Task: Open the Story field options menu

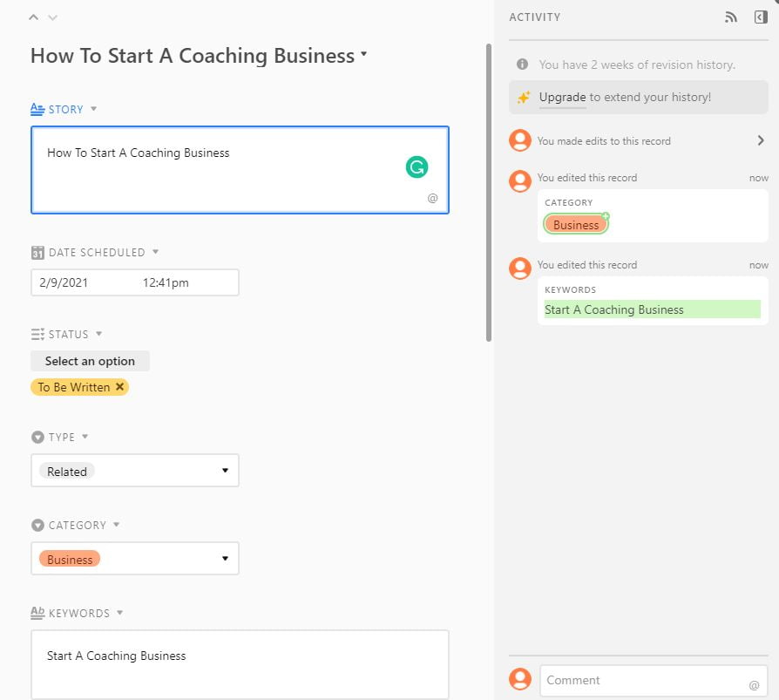Action: pos(93,109)
